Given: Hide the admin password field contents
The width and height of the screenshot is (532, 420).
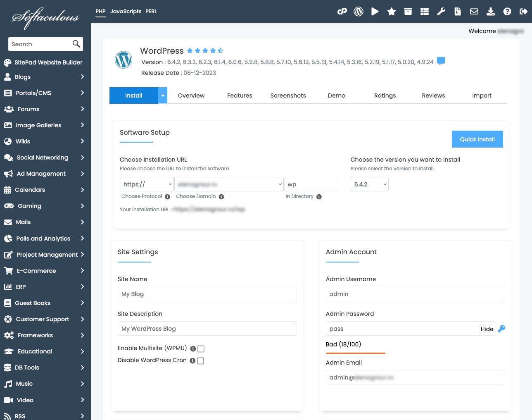Looking at the screenshot, I should (x=487, y=329).
